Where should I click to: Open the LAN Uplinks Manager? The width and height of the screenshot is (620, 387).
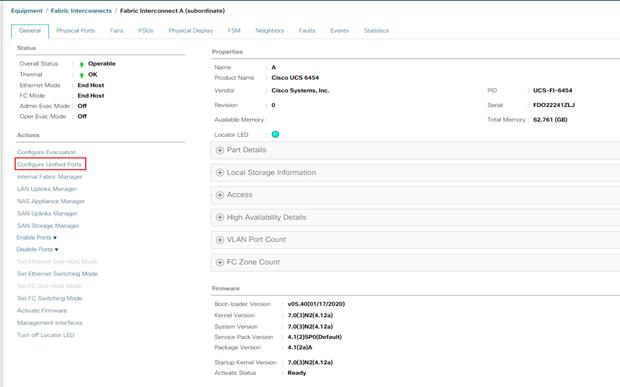coord(47,189)
